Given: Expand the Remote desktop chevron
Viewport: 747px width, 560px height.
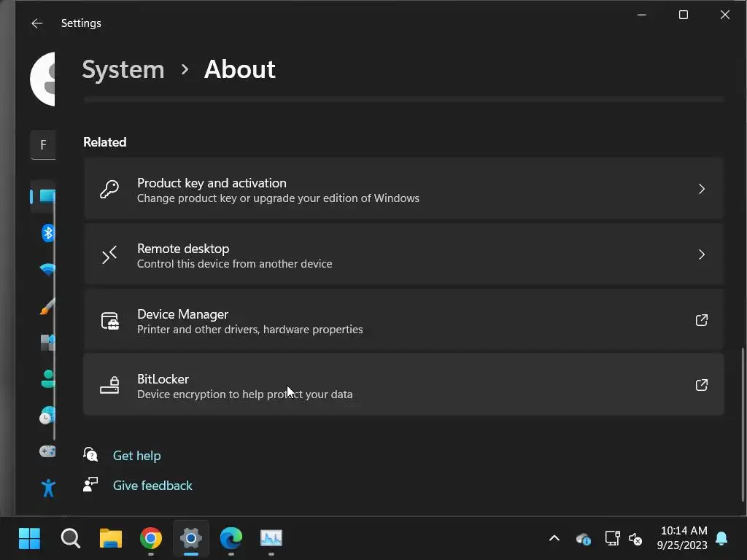Looking at the screenshot, I should pyautogui.click(x=701, y=254).
